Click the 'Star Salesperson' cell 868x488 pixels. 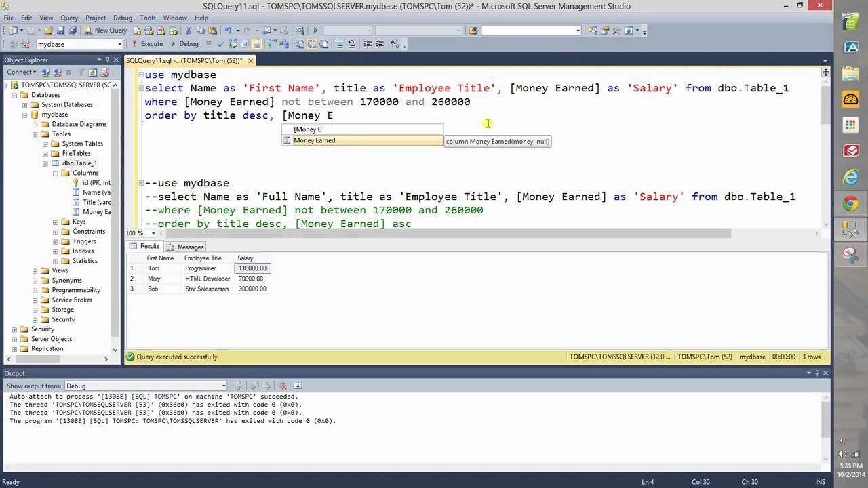click(x=208, y=289)
